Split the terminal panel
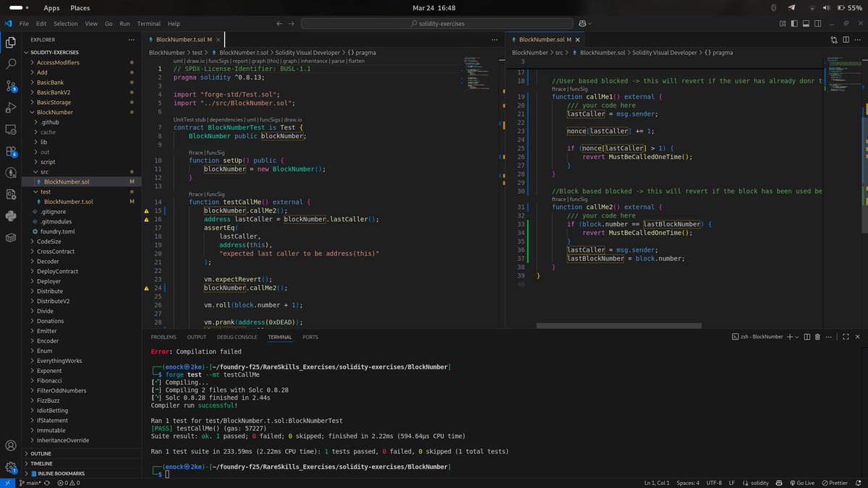 [807, 337]
